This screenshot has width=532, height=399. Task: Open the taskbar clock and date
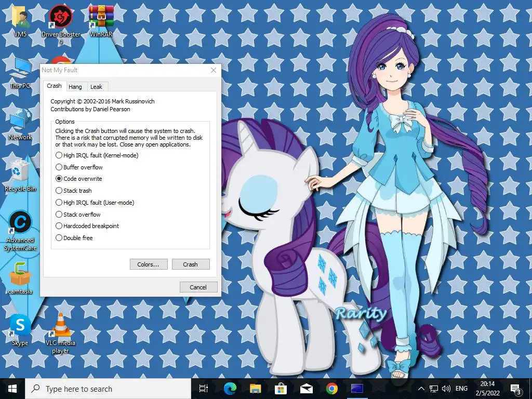pyautogui.click(x=487, y=389)
